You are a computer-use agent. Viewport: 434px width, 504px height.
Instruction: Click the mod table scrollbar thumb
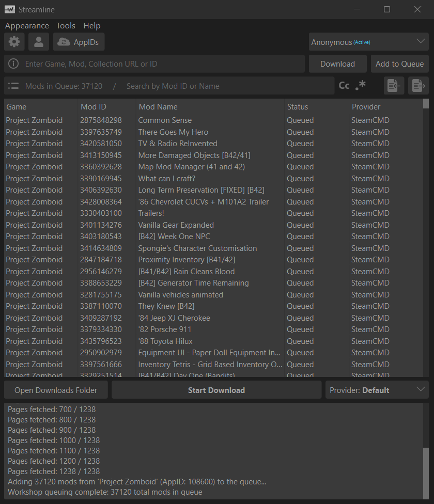pyautogui.click(x=426, y=104)
